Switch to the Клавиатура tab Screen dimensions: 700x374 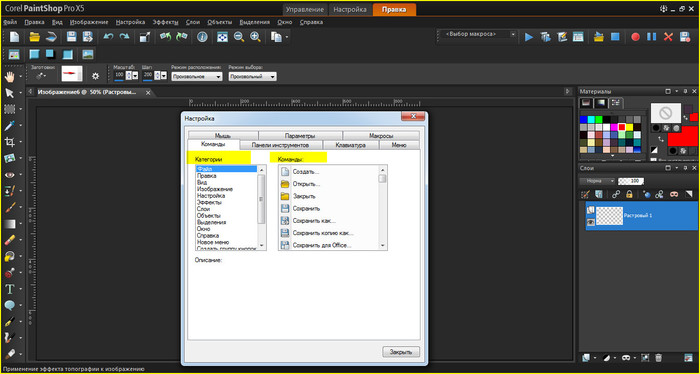pyautogui.click(x=351, y=145)
